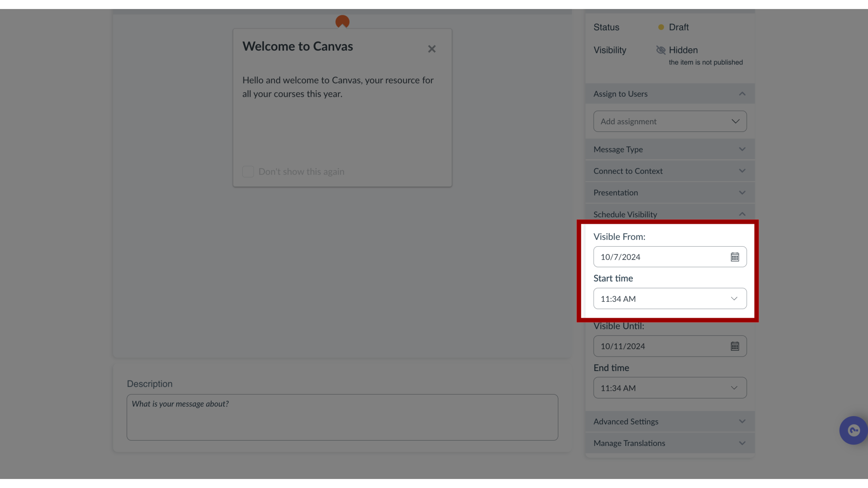Click the Hidden visibility icon

point(660,49)
